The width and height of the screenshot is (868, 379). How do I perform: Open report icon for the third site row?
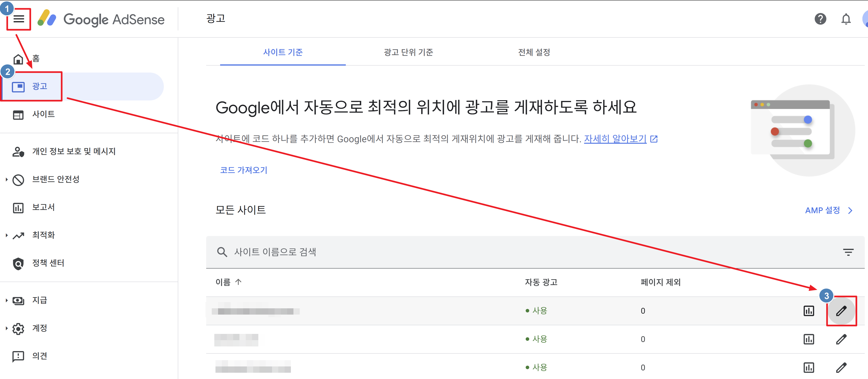(x=809, y=367)
